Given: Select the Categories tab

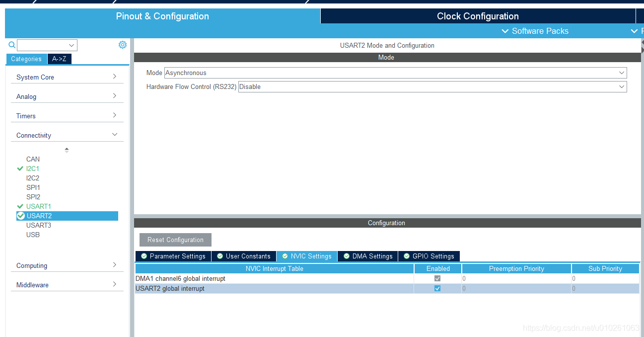Looking at the screenshot, I should point(26,59).
